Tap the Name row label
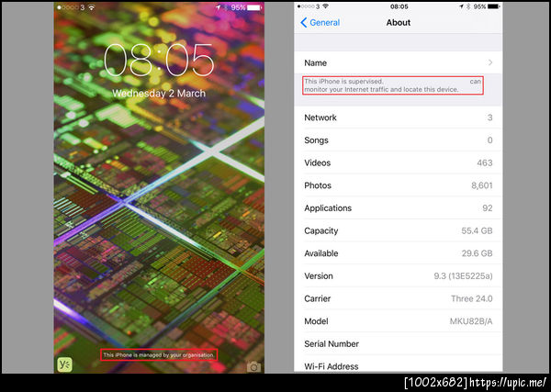The image size is (551, 392). (x=316, y=62)
